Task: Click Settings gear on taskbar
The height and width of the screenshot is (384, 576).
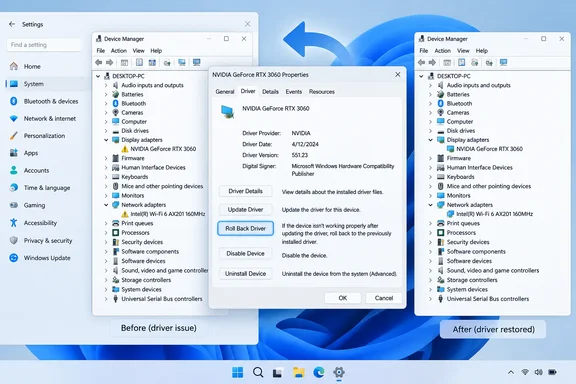Action: (339, 372)
